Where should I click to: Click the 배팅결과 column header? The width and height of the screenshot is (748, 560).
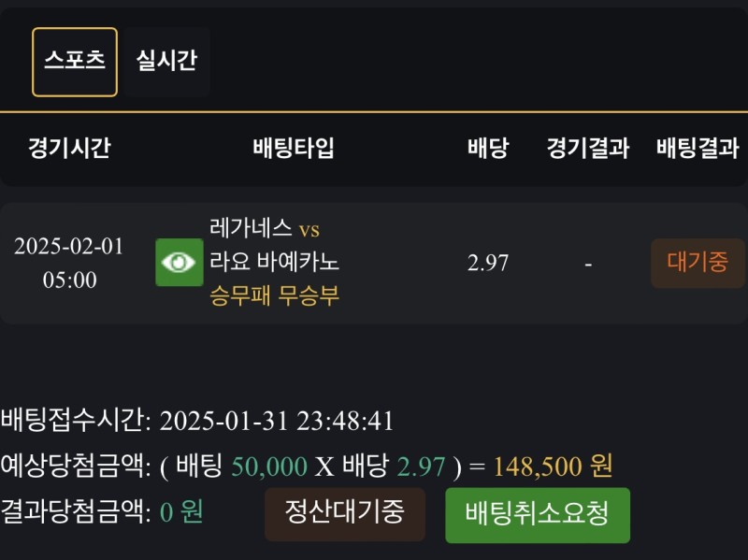[698, 148]
